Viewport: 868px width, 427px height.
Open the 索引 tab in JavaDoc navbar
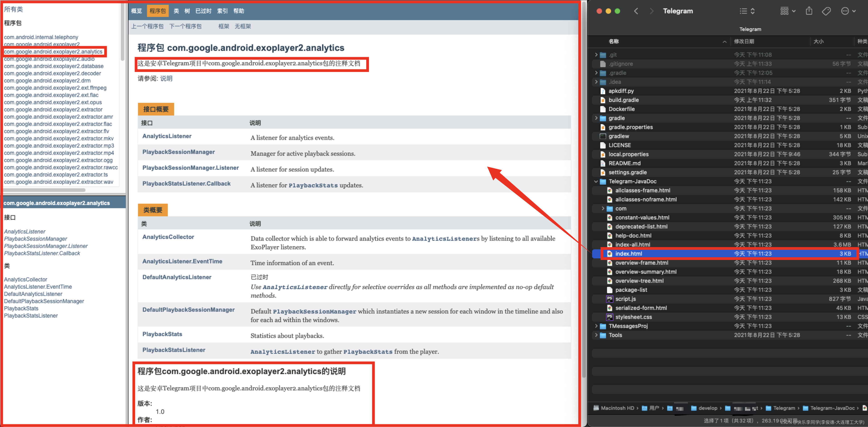[x=222, y=11]
